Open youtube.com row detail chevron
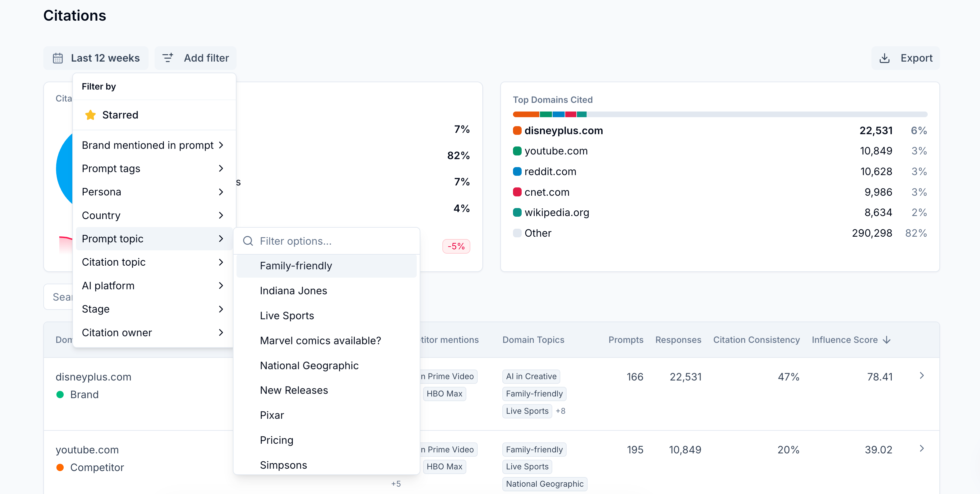Viewport: 980px width, 494px height. click(x=921, y=449)
